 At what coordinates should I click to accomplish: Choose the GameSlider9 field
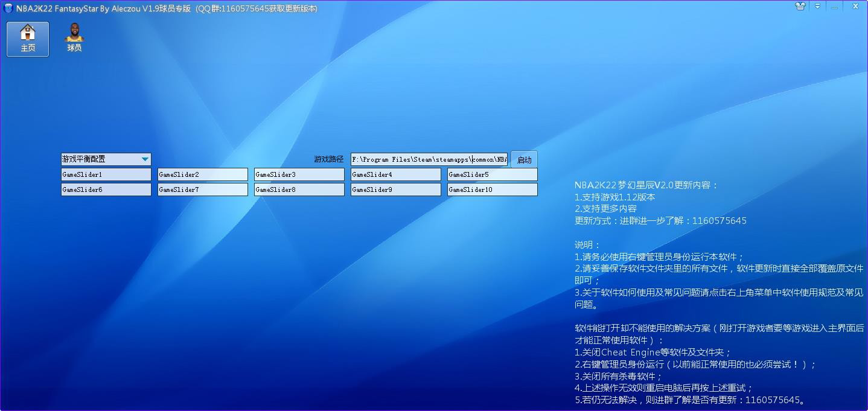(395, 190)
